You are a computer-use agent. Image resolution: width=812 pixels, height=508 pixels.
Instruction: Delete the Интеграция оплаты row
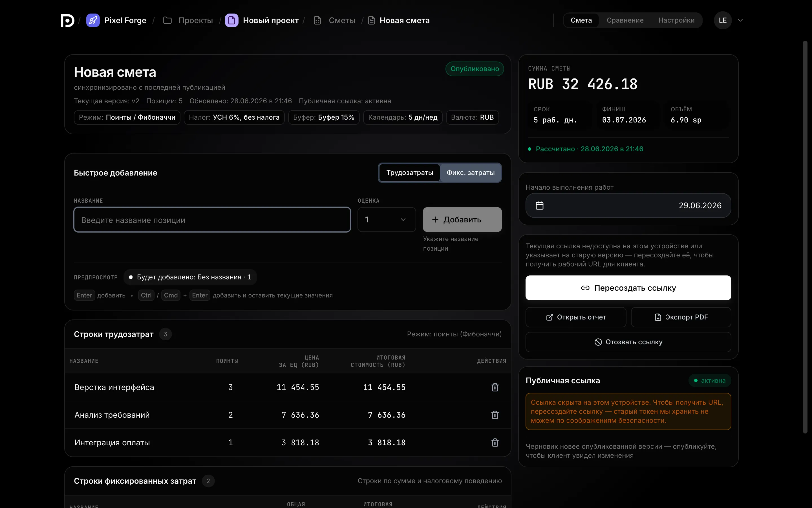coord(495,443)
